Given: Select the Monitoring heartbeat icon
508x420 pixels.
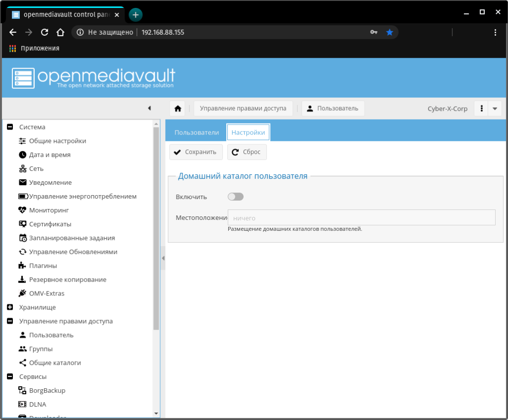Looking at the screenshot, I should click(x=22, y=210).
